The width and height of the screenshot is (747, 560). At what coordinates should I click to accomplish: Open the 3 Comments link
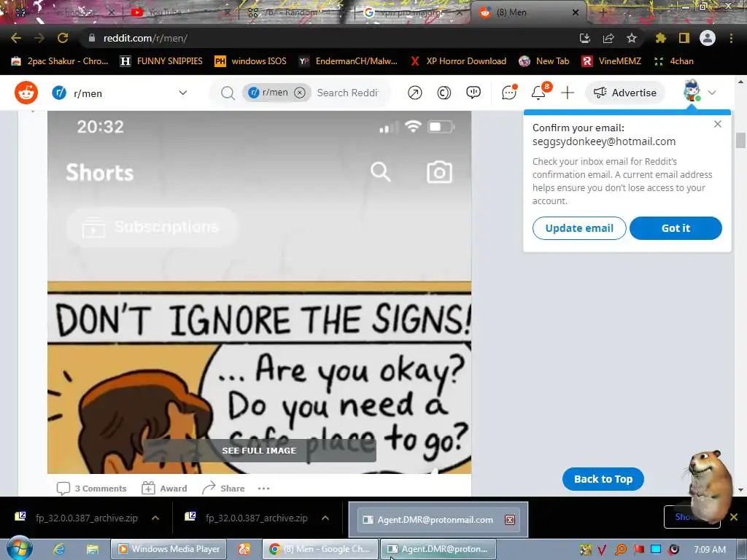tap(91, 488)
